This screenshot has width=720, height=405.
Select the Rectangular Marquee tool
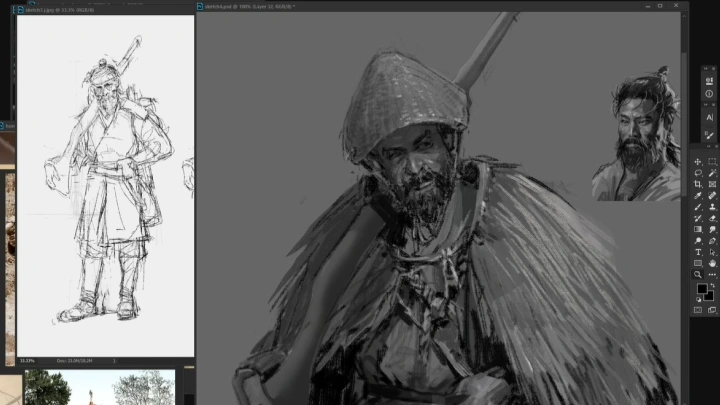coord(712,162)
